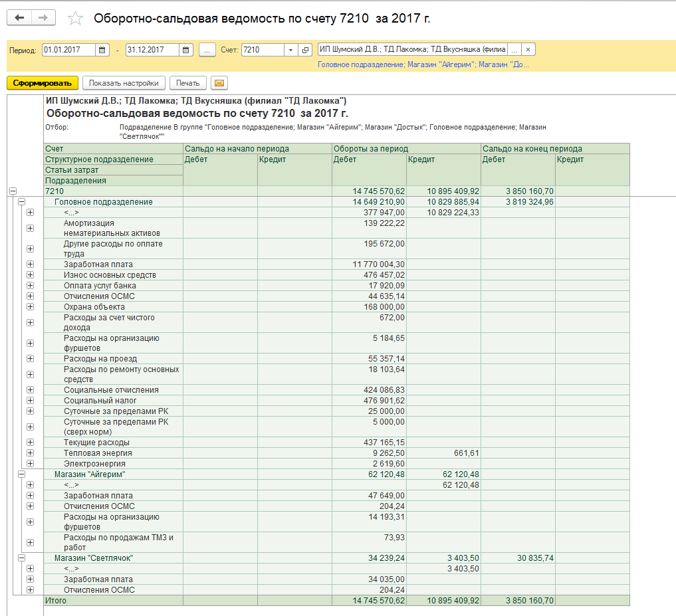Click the start date input field
This screenshot has height=616, width=676.
68,50
